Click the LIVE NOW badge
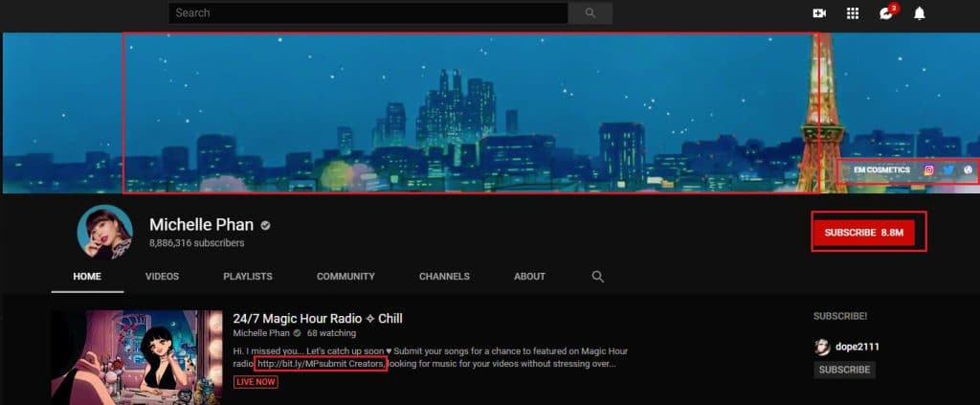Screen dimensions: 980x405 (256, 382)
